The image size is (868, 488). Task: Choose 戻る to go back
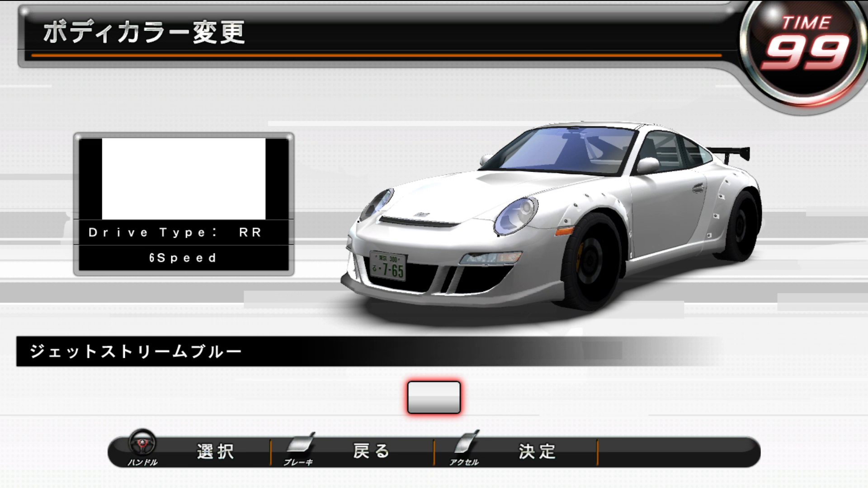pos(371,451)
